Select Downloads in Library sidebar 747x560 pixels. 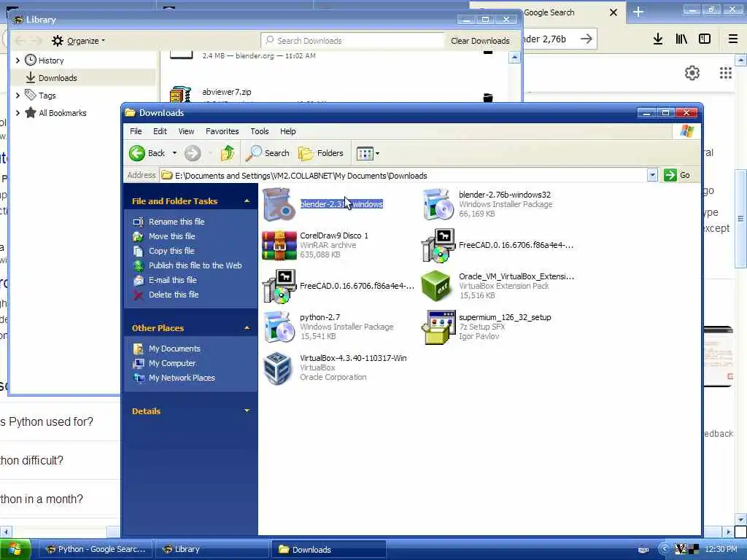click(x=58, y=78)
